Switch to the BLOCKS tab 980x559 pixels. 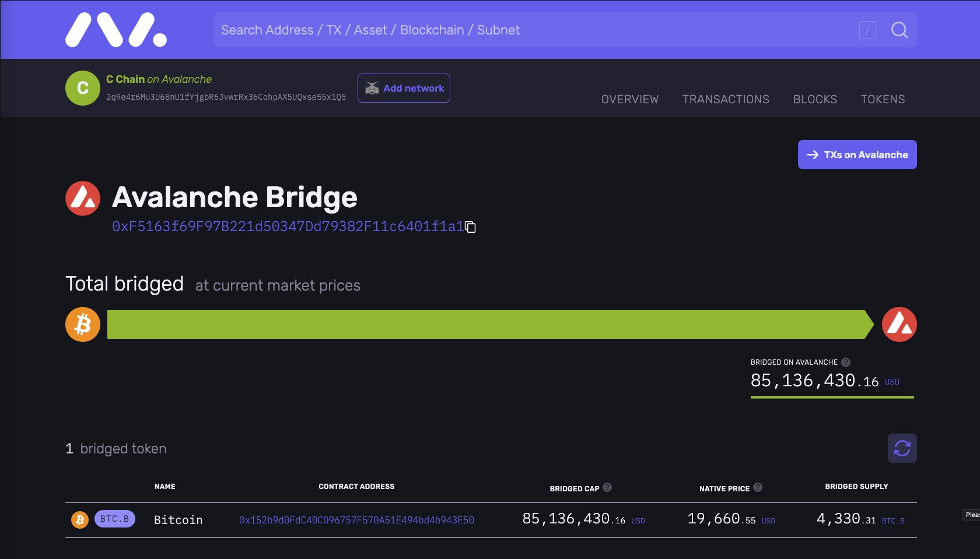click(815, 99)
